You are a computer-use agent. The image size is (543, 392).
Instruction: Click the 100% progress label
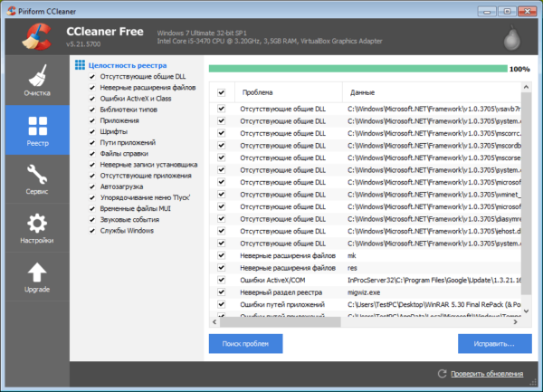519,69
